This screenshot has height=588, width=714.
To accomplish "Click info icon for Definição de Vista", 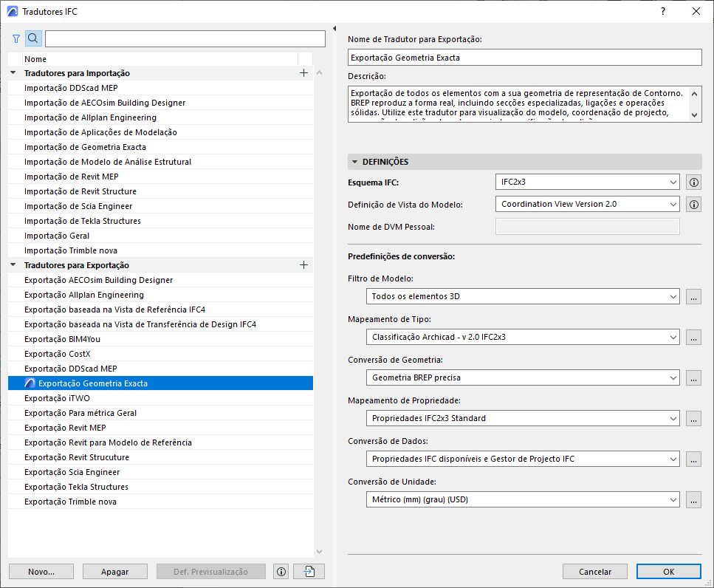I will (x=693, y=205).
